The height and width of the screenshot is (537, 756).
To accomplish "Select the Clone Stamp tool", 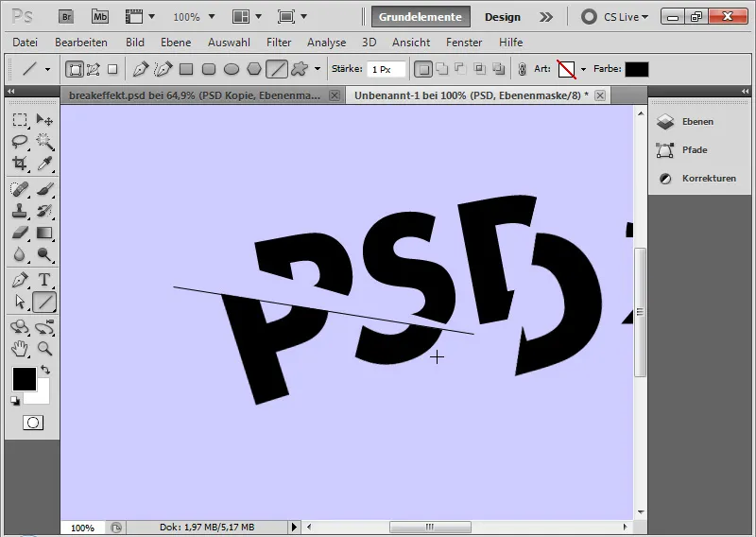I will (20, 211).
